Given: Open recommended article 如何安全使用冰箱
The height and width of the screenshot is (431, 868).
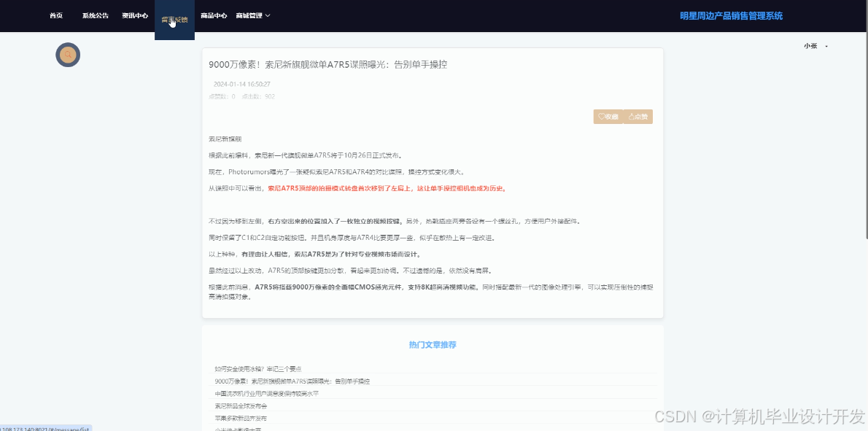Looking at the screenshot, I should (258, 368).
